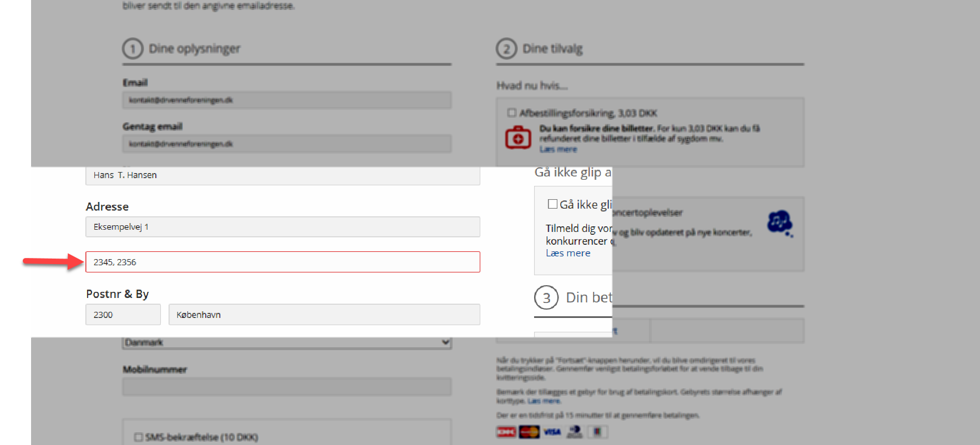This screenshot has height=445, width=980.
Task: Click the Visa payment logo
Action: pyautogui.click(x=552, y=432)
